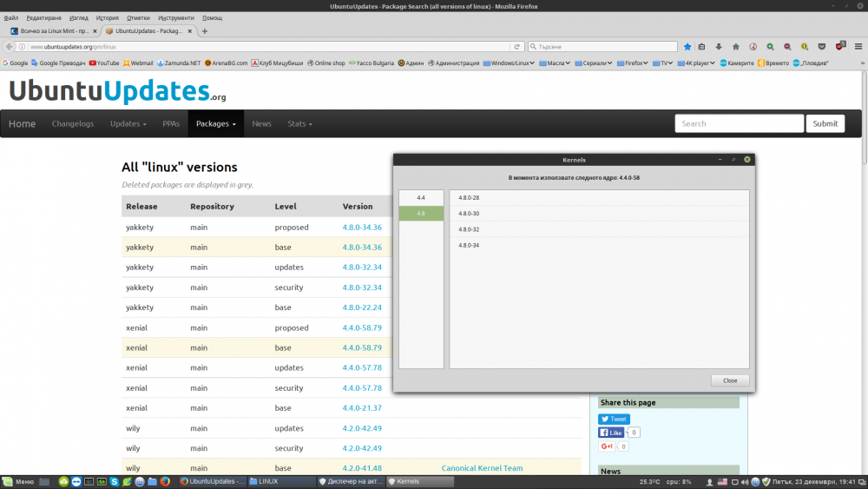This screenshot has width=868, height=489.
Task: Show more bookmarks with the overflow chevron
Action: (x=862, y=63)
